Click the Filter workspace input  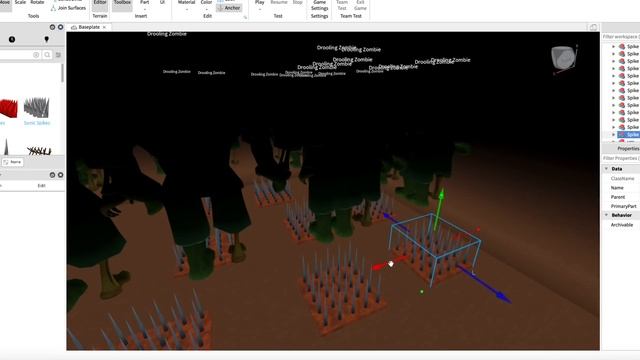coord(621,37)
